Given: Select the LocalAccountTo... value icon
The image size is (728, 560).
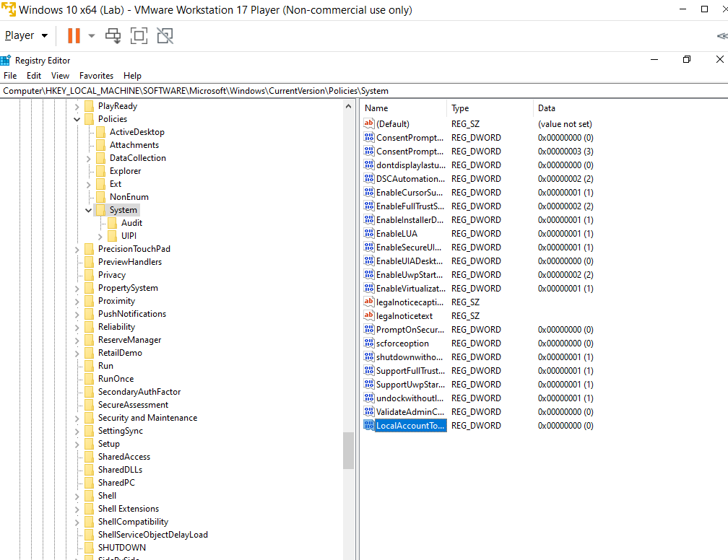Looking at the screenshot, I should point(368,426).
